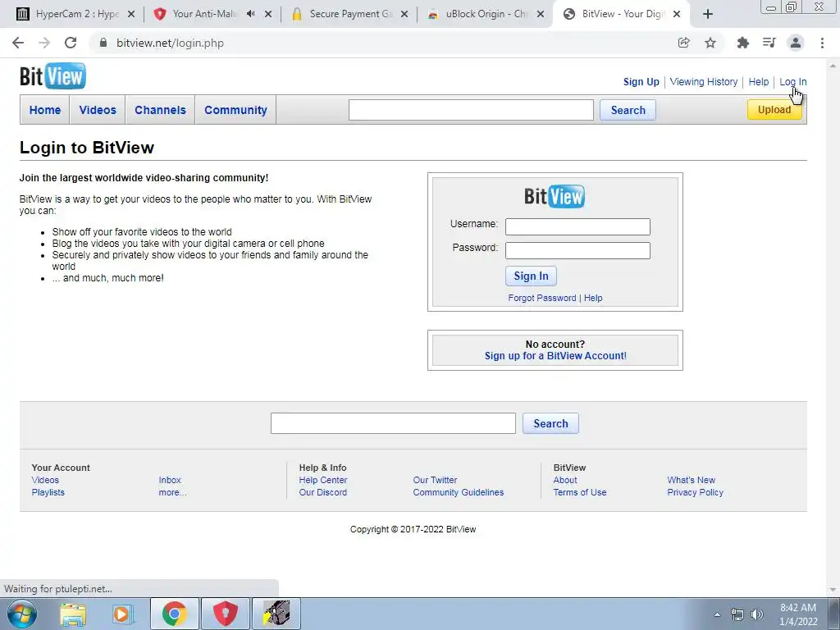Open Viewing History link
Screen dimensions: 840x630
[x=703, y=82]
